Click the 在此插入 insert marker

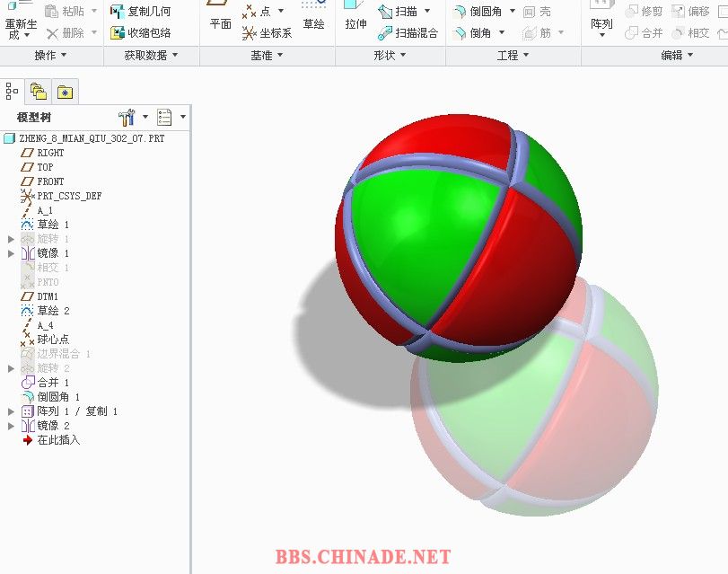(51, 440)
